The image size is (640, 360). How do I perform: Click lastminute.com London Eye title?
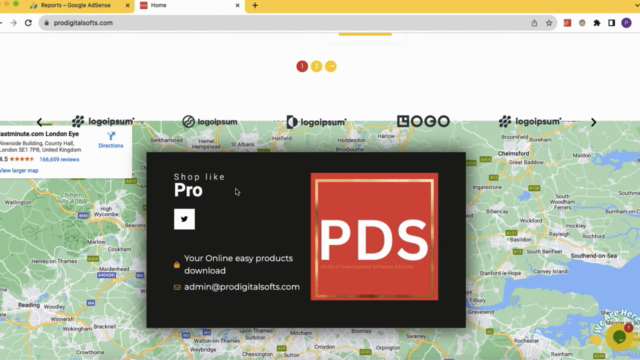pos(39,134)
